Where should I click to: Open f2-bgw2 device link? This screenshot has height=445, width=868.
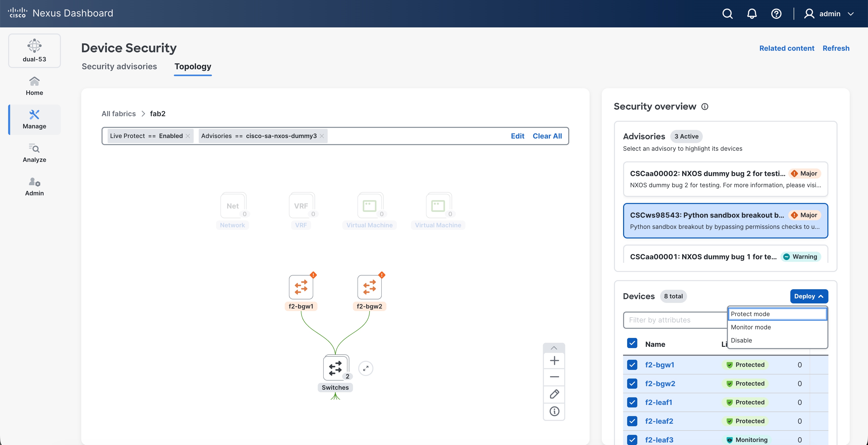click(660, 384)
